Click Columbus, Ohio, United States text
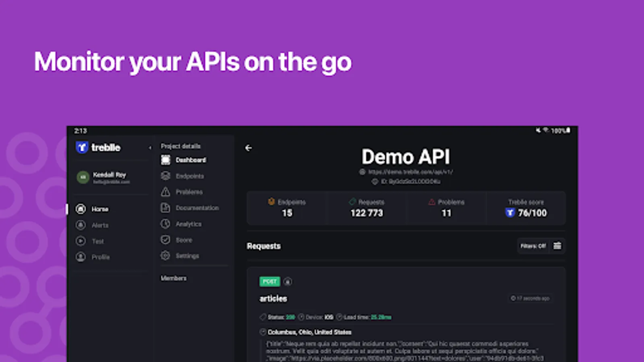 click(x=310, y=332)
